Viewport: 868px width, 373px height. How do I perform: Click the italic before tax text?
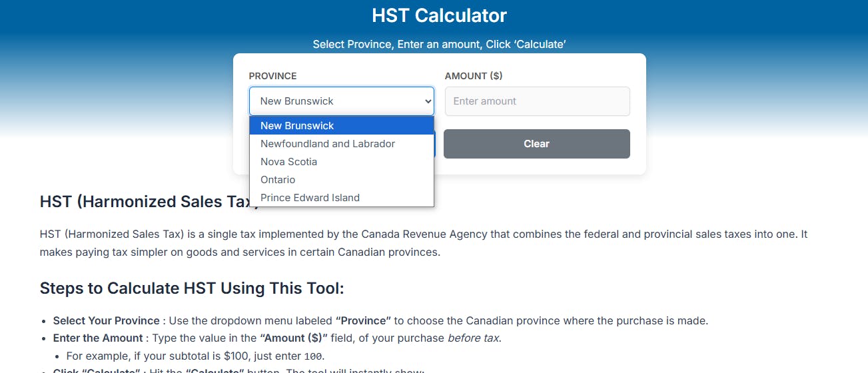click(473, 338)
